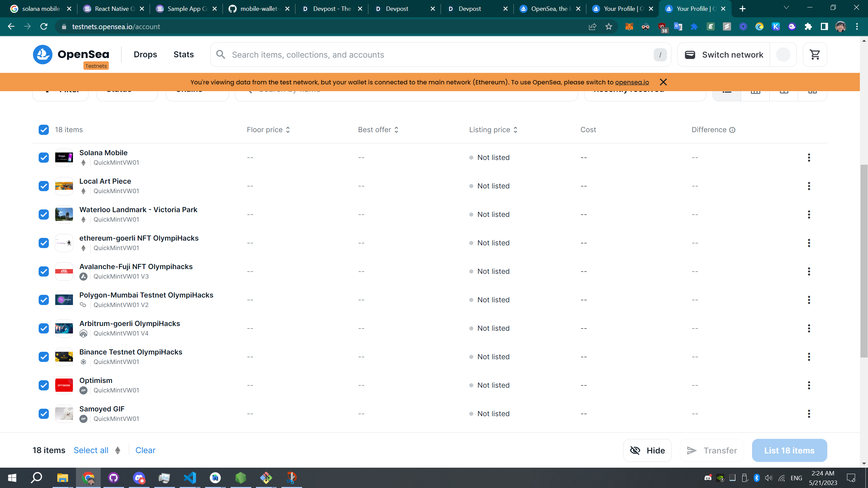Uncheck the Samoyed GIF checkbox
The image size is (868, 488).
click(44, 414)
